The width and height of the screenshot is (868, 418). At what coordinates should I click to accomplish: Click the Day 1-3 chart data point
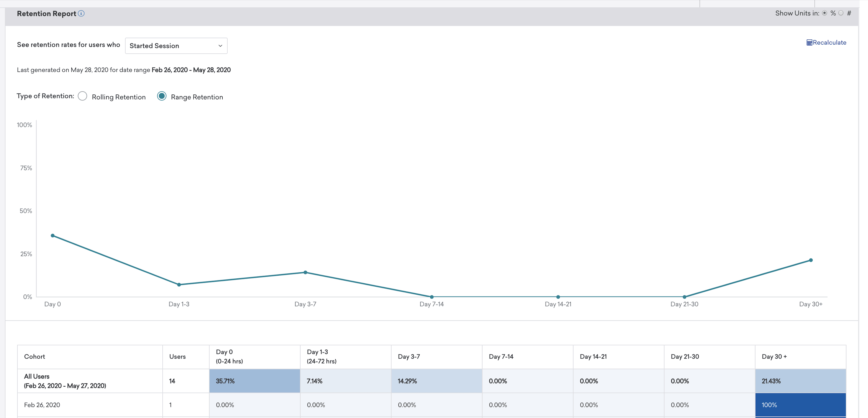(179, 285)
